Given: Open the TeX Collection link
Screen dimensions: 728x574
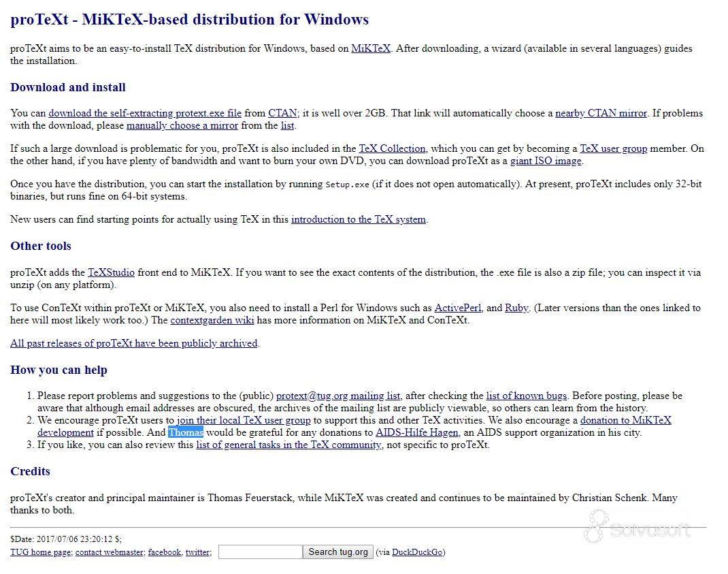Looking at the screenshot, I should pos(392,148).
